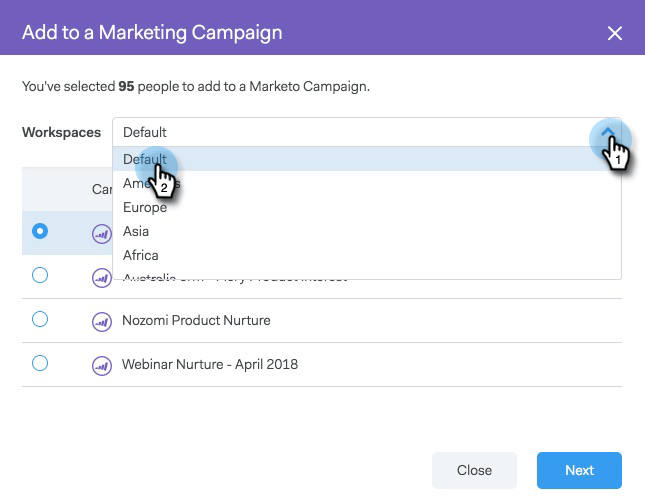Proceed with the Next button

pyautogui.click(x=579, y=470)
